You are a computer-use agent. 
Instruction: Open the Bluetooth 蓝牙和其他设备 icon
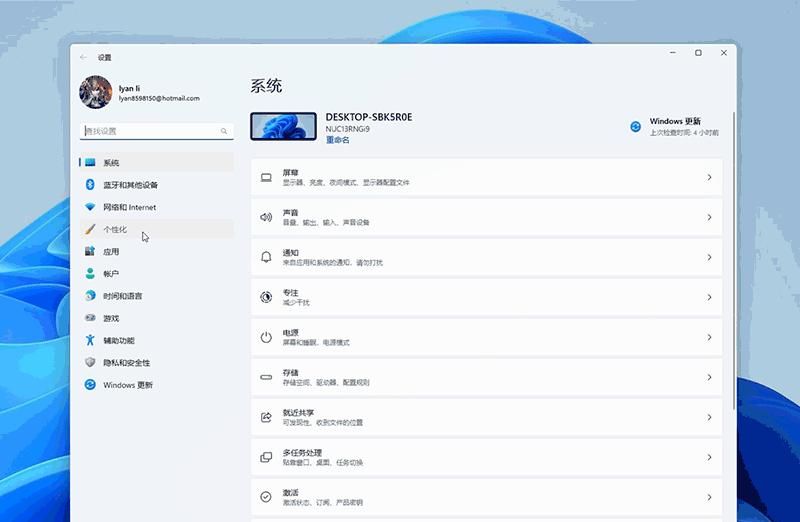click(x=90, y=184)
